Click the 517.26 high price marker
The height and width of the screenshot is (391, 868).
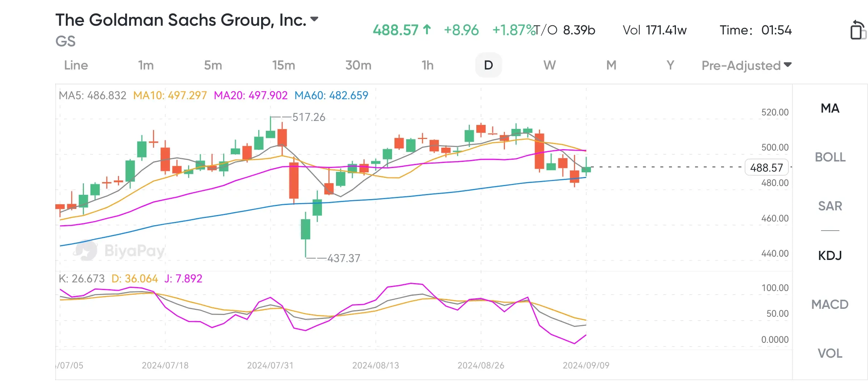tap(309, 117)
